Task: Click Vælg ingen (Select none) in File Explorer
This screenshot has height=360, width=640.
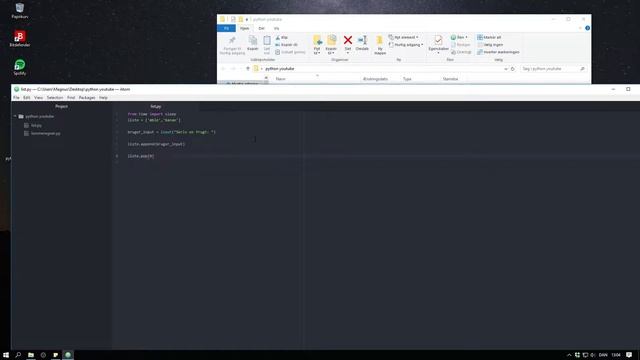Action: tap(490, 44)
